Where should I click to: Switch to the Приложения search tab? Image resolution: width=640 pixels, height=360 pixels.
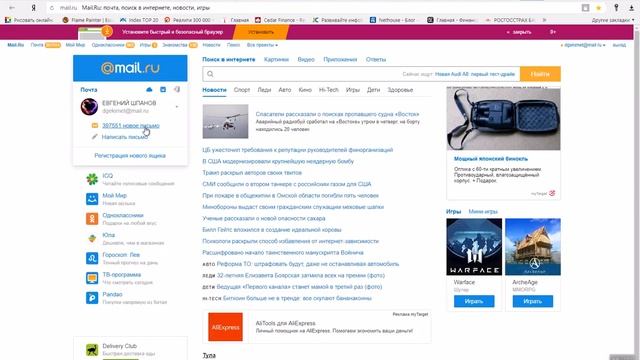click(x=340, y=60)
